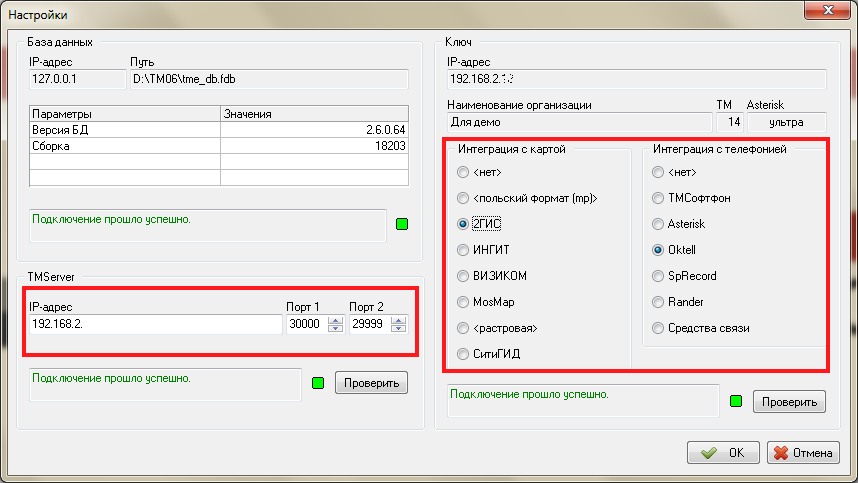The height and width of the screenshot is (483, 858).
Task: Decrease Порт 2 value with down arrow
Action: click(x=399, y=329)
